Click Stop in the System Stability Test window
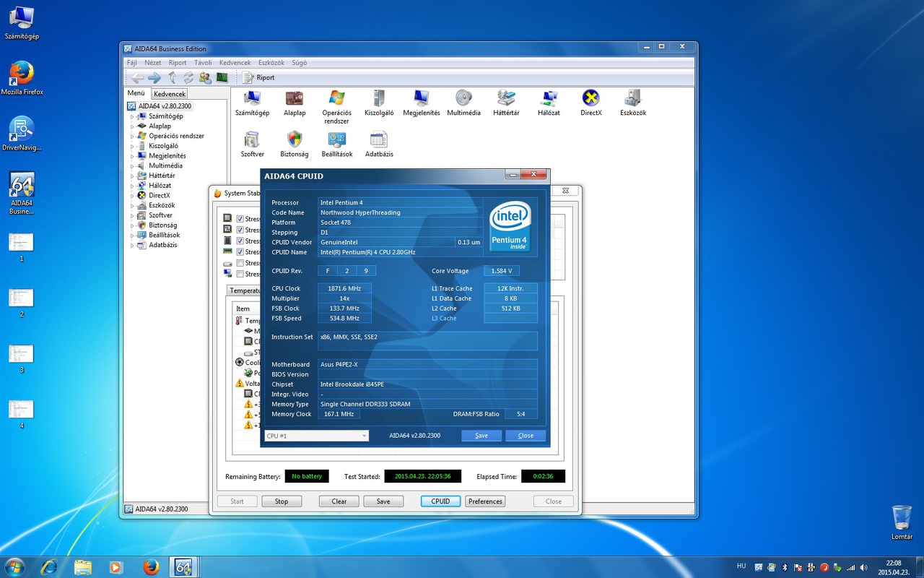The height and width of the screenshot is (578, 924). pos(282,501)
